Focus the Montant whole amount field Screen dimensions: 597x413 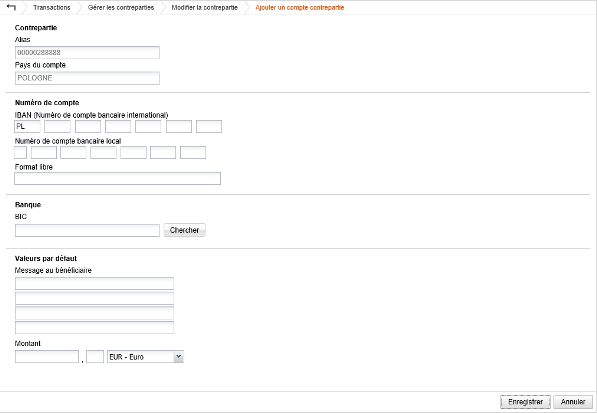(47, 357)
